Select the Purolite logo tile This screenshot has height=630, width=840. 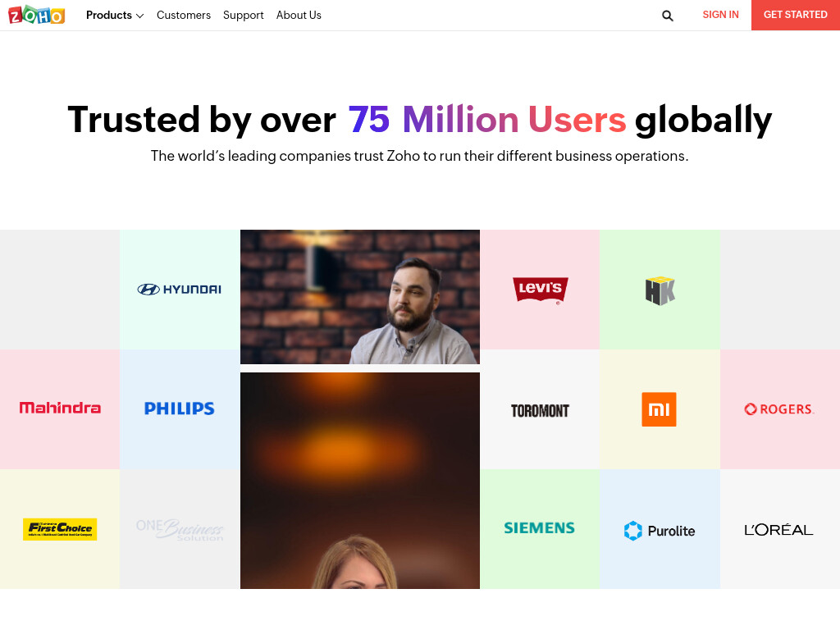660,529
